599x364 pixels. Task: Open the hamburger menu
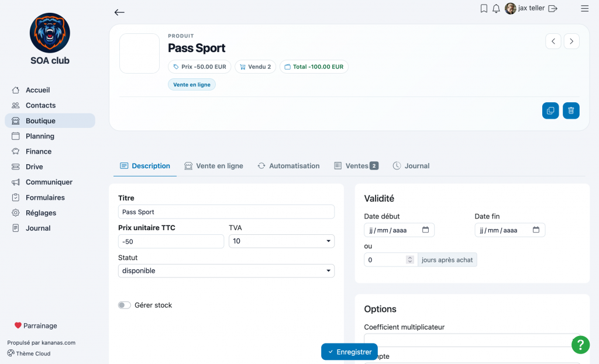(584, 8)
